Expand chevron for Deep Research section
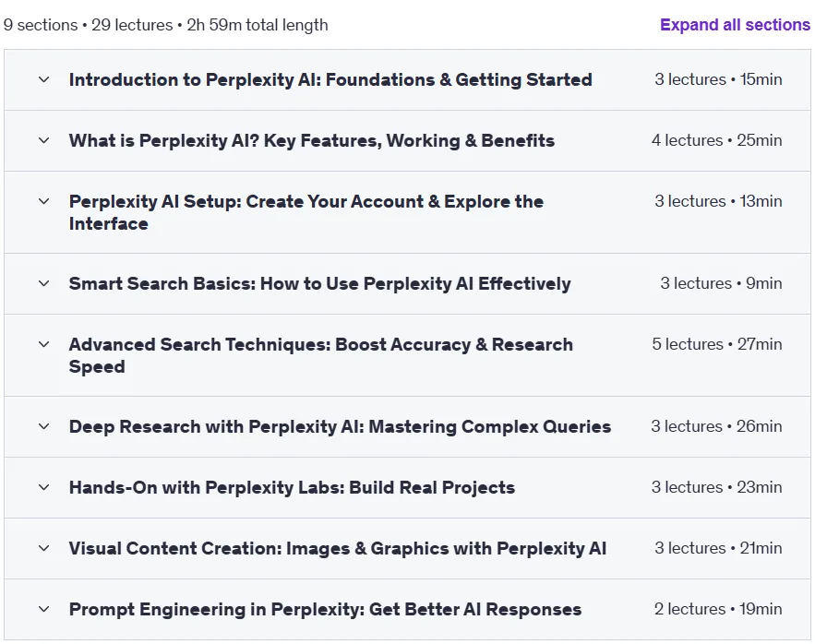The height and width of the screenshot is (644, 815). click(44, 426)
